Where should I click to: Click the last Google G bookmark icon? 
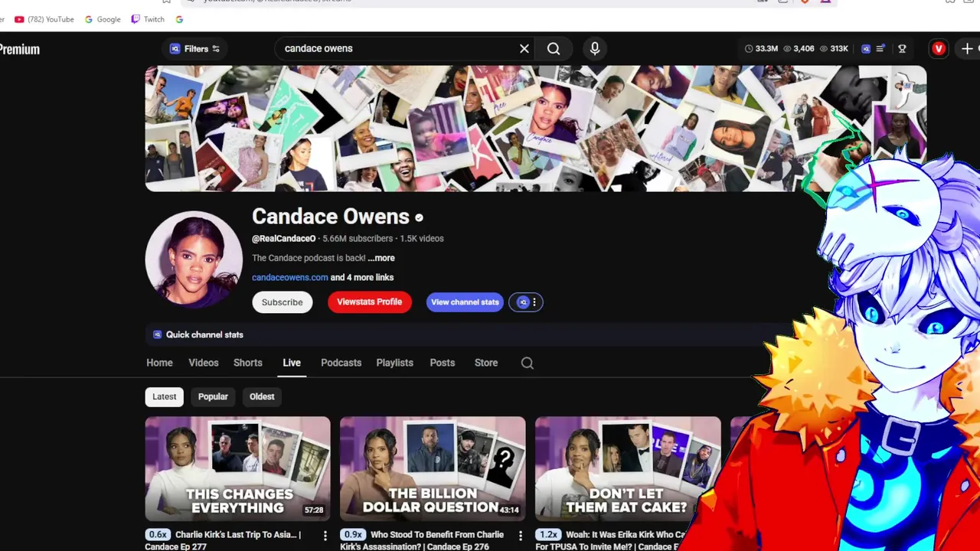pyautogui.click(x=179, y=19)
